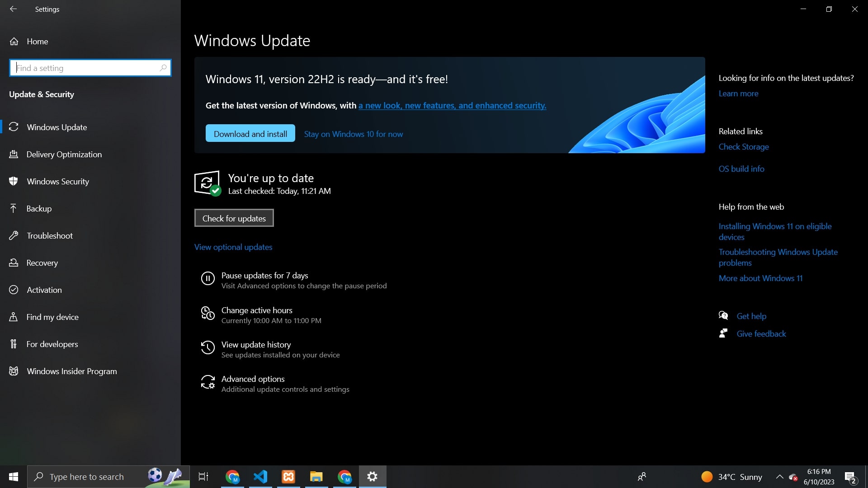This screenshot has width=868, height=488.
Task: Click the Settings gear on taskbar
Action: click(373, 477)
